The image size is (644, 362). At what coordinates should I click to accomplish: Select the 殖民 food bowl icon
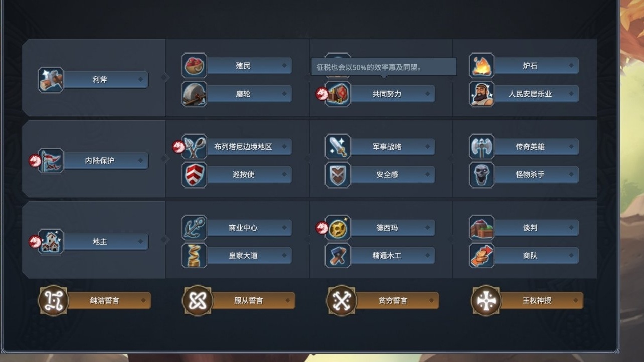tap(194, 66)
